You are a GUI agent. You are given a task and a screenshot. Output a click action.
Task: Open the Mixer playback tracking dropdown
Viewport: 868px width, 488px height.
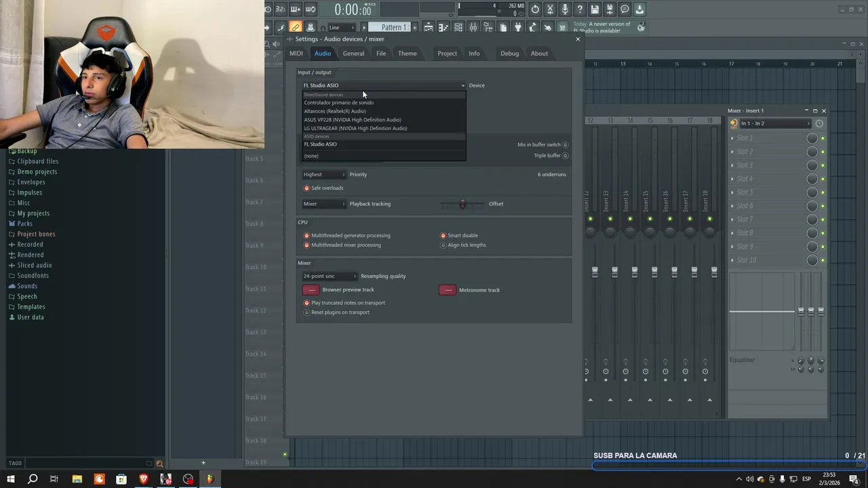(324, 203)
